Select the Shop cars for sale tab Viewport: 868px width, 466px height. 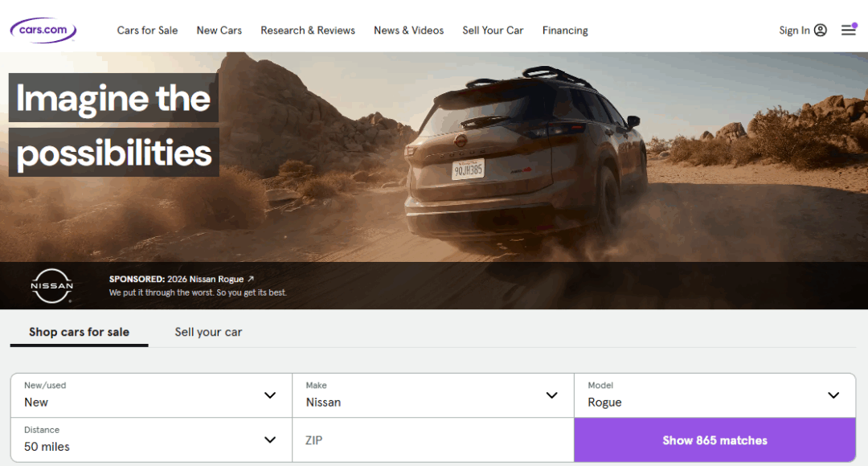[79, 332]
